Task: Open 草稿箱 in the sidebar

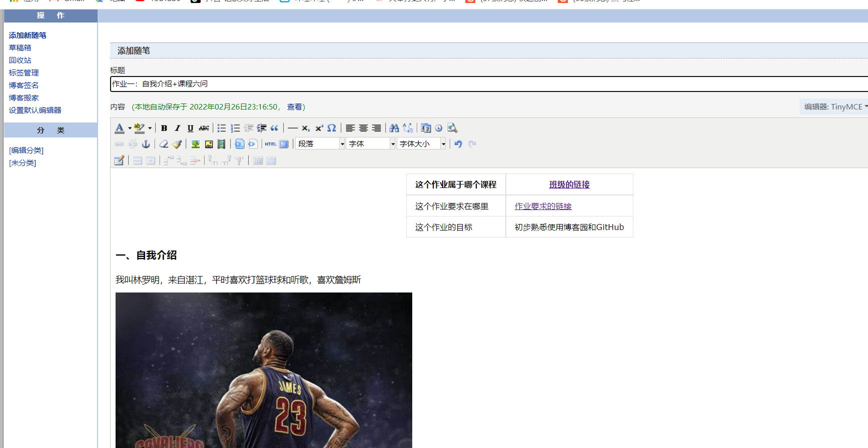Action: click(20, 48)
